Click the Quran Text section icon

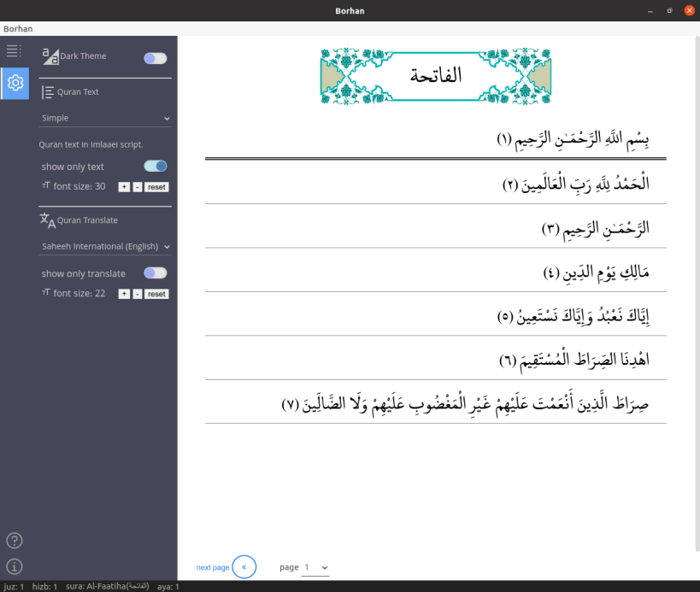[x=47, y=92]
